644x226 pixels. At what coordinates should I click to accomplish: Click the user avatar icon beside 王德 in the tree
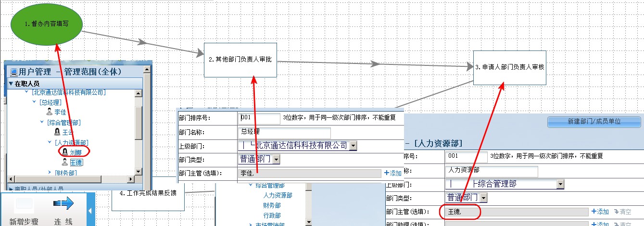click(65, 162)
